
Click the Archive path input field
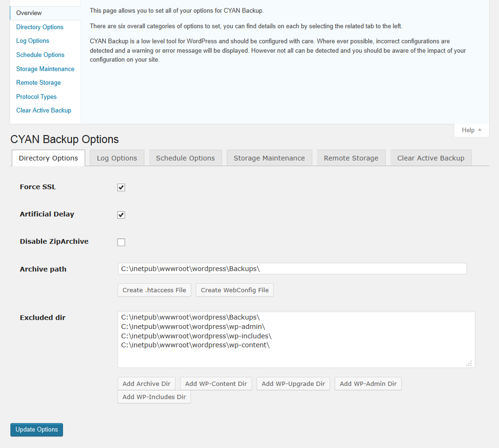[292, 269]
